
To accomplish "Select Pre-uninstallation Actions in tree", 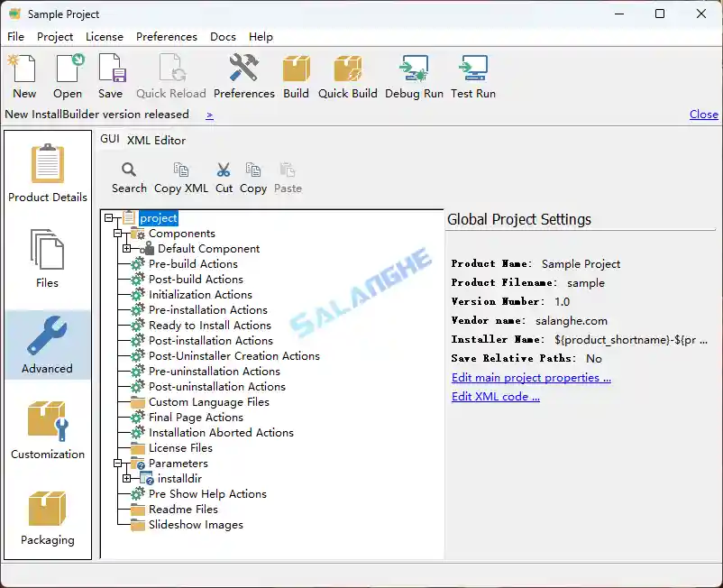I will tap(215, 372).
